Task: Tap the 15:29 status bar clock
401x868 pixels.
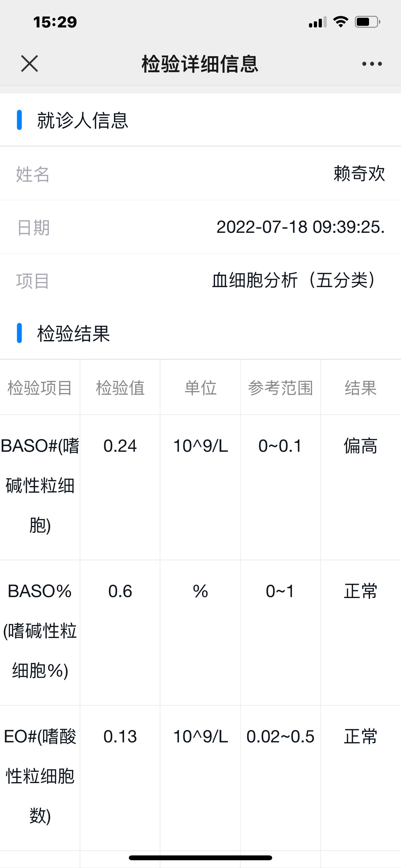Action: pyautogui.click(x=55, y=22)
